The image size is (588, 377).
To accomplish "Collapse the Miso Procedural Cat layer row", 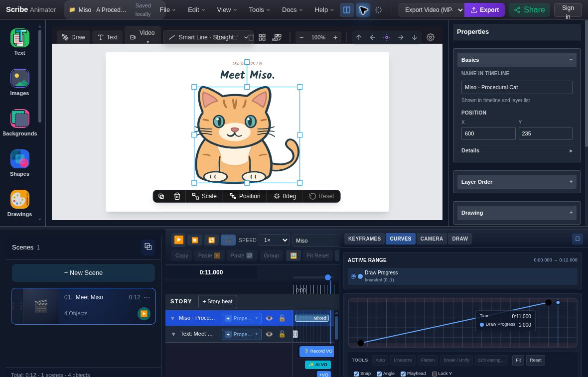I will tap(172, 318).
